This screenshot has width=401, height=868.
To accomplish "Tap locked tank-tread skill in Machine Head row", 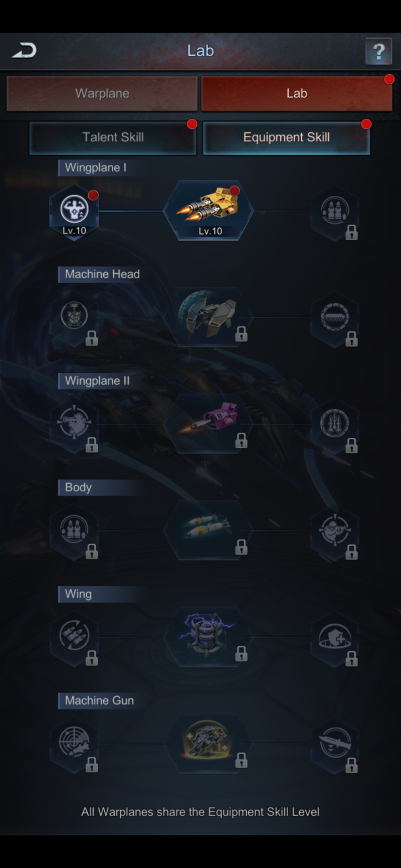I will (335, 317).
